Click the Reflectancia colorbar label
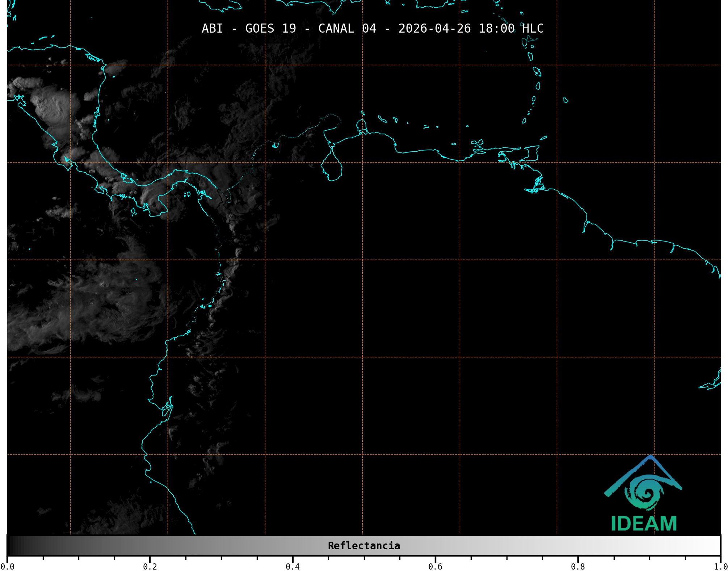Viewport: 728px width, 571px height. click(x=364, y=546)
